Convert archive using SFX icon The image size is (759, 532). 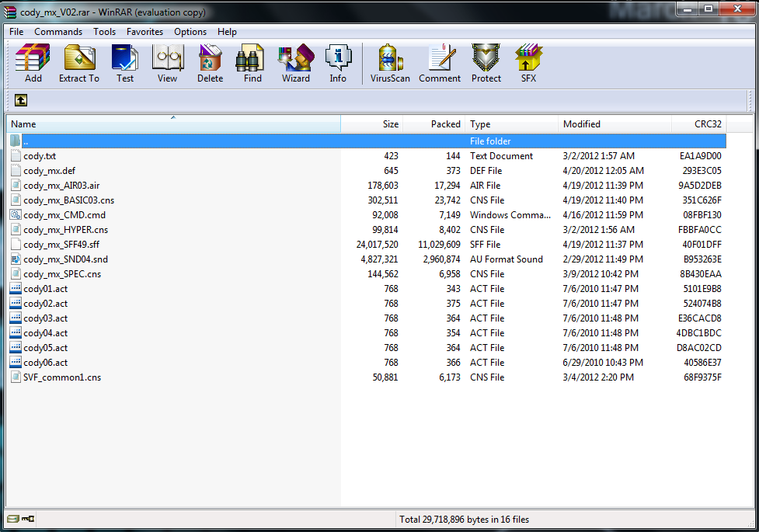point(528,63)
